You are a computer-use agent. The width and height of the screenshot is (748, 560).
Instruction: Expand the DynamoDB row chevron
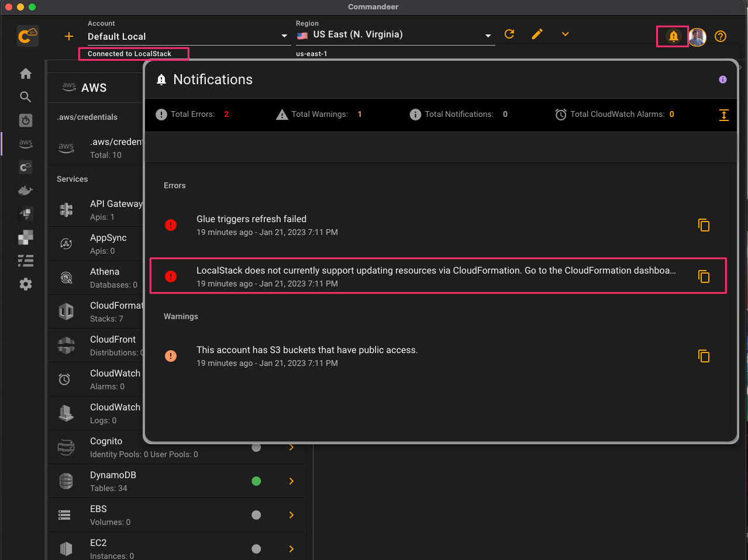point(291,481)
